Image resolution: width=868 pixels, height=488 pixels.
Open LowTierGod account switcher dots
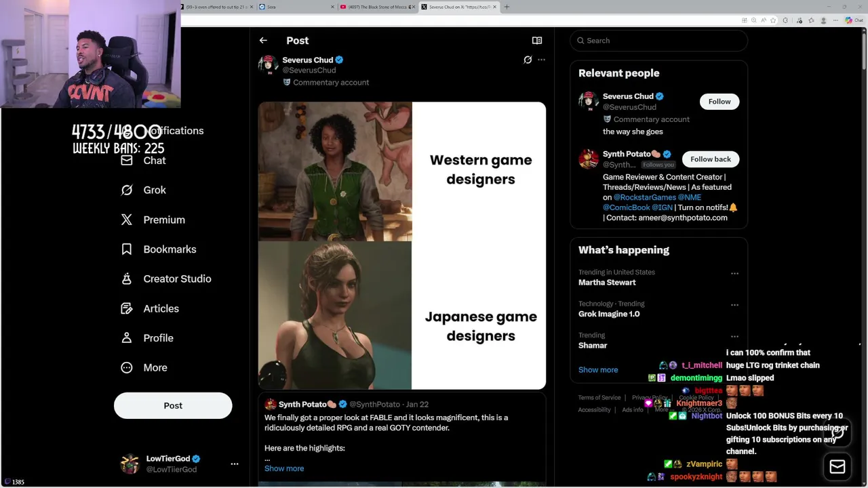click(234, 464)
